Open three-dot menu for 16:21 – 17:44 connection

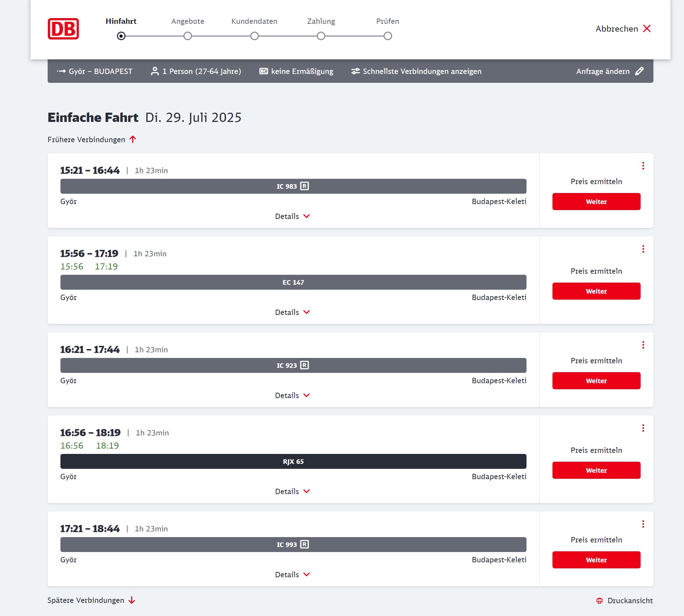coord(643,345)
